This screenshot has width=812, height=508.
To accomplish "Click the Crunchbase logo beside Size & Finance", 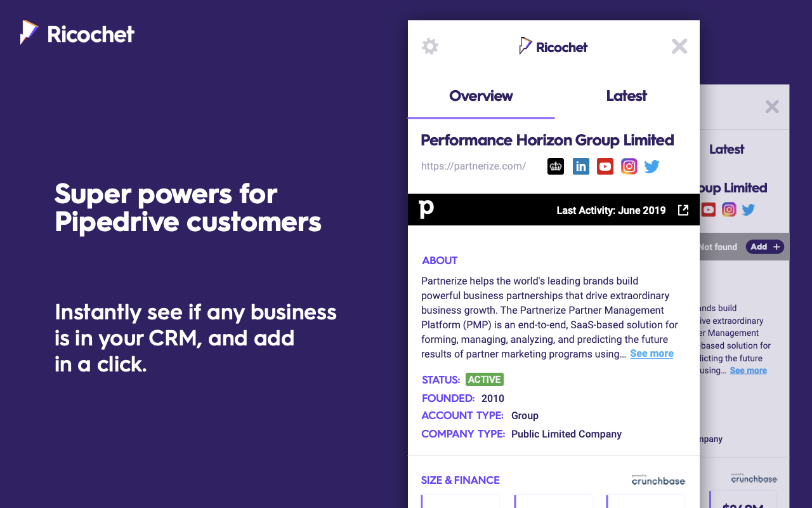I will 658,480.
